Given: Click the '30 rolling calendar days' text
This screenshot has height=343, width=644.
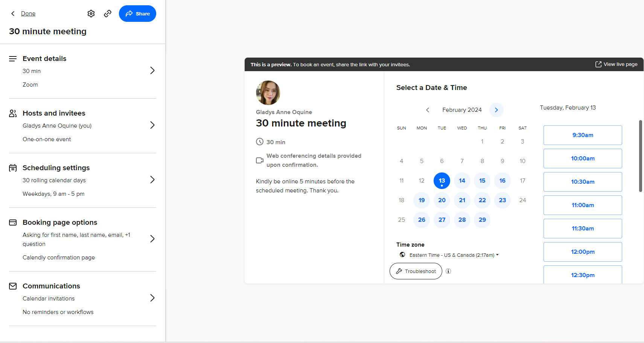Looking at the screenshot, I should point(54,180).
